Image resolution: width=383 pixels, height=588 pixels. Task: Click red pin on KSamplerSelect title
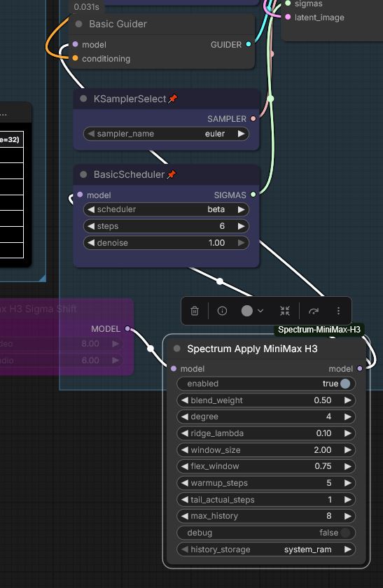tap(172, 99)
